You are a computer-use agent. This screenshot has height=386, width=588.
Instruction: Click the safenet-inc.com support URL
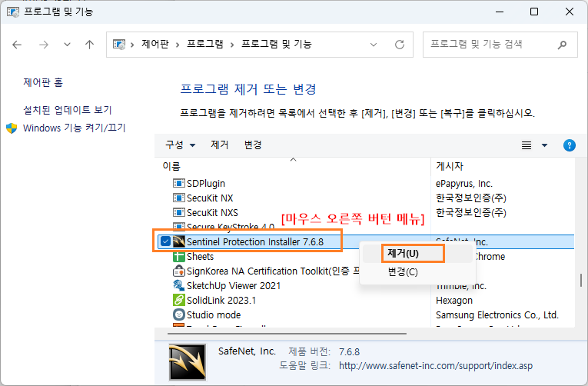(x=435, y=366)
